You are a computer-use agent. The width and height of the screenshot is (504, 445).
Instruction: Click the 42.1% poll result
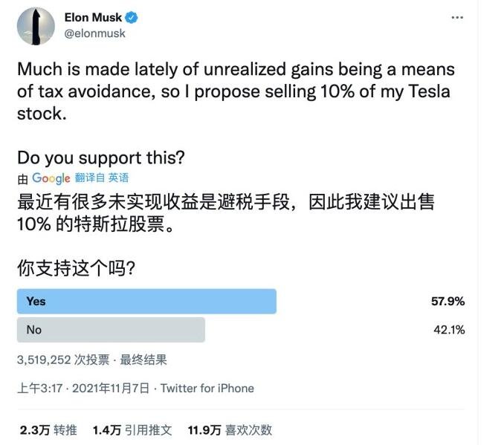(448, 329)
